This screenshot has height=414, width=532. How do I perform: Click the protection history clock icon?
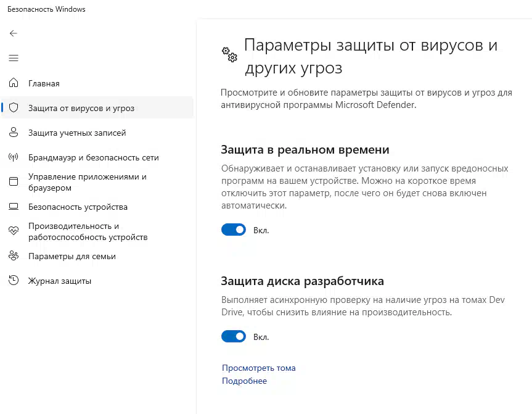click(x=14, y=280)
